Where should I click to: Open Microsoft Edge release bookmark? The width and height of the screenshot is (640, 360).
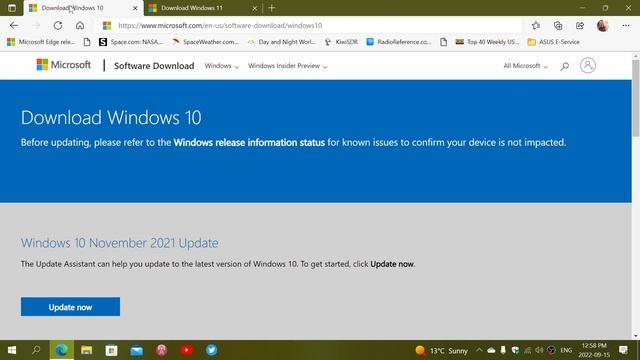click(x=41, y=42)
